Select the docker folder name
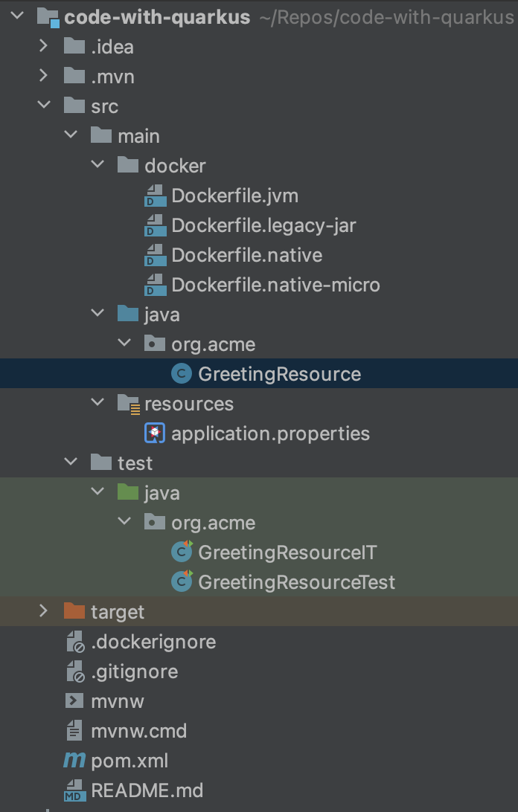Screen dimensions: 518x812 point(175,166)
